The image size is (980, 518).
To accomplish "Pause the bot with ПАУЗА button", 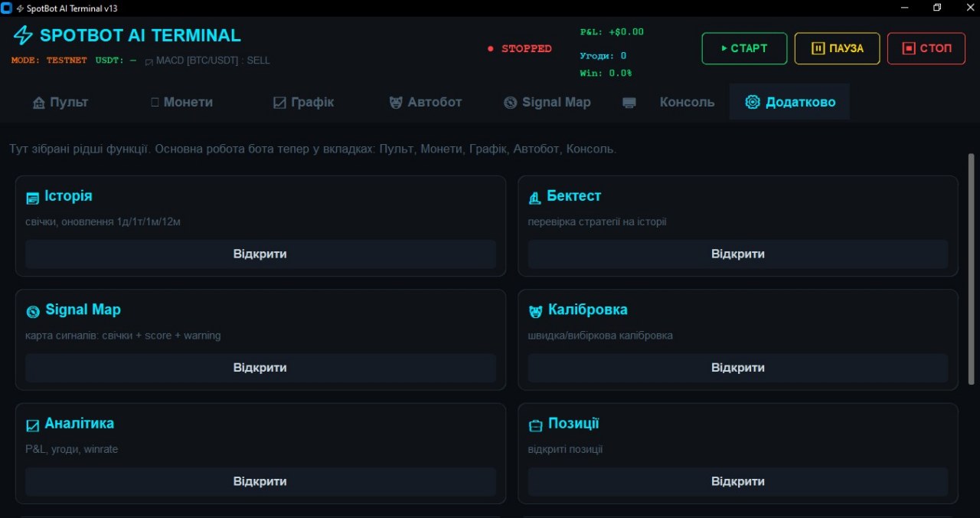I will point(837,48).
